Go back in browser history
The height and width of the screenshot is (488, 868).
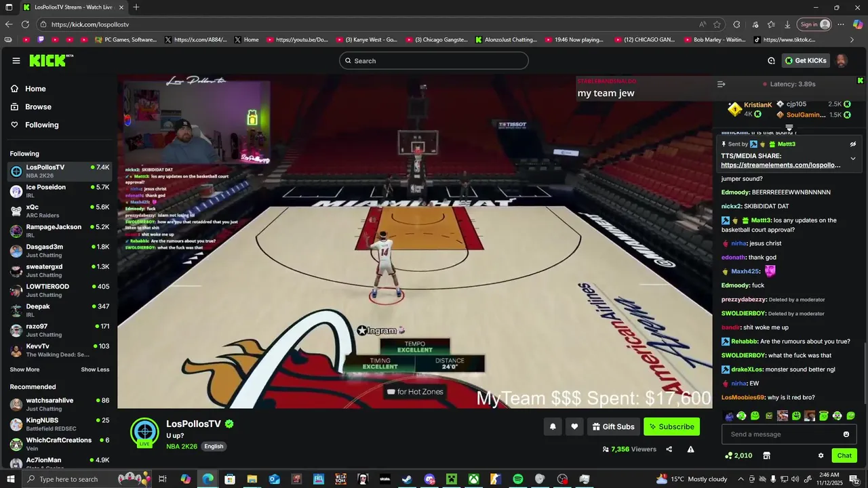[9, 24]
